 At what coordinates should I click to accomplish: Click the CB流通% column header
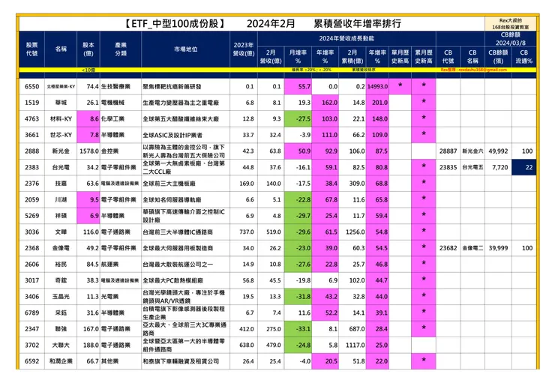click(523, 57)
